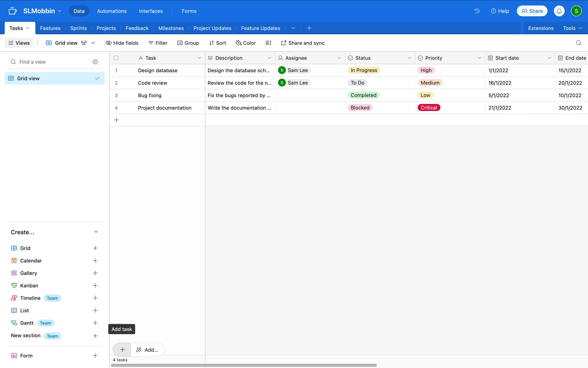The height and width of the screenshot is (368, 588).
Task: Open view settings gear icon
Action: pyautogui.click(x=95, y=62)
